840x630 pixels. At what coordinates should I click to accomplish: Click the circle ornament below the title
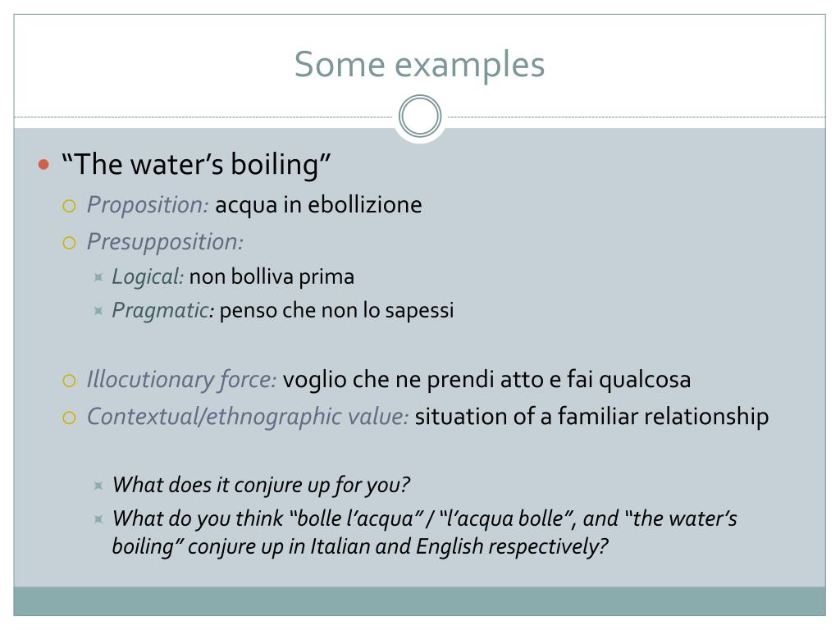coord(420,116)
